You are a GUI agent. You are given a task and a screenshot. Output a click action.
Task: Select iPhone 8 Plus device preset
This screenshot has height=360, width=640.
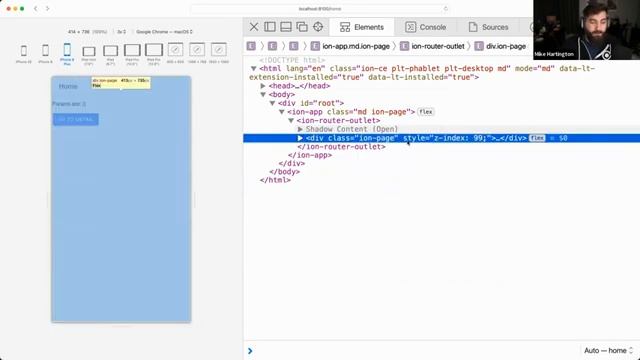(x=67, y=54)
